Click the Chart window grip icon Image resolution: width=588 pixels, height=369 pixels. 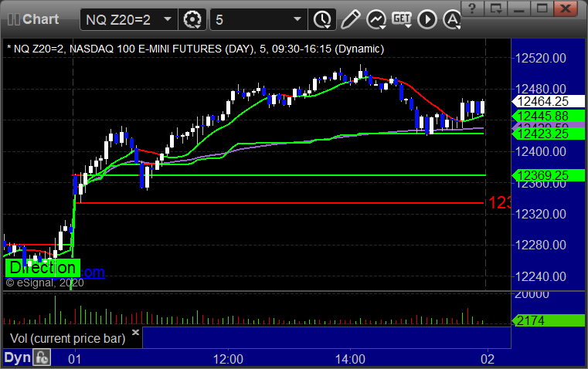(13, 19)
